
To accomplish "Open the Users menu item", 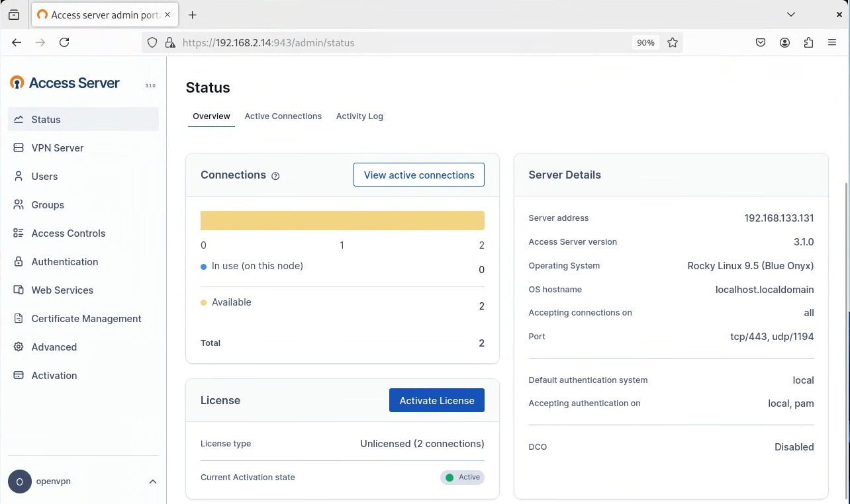I will point(83,177).
